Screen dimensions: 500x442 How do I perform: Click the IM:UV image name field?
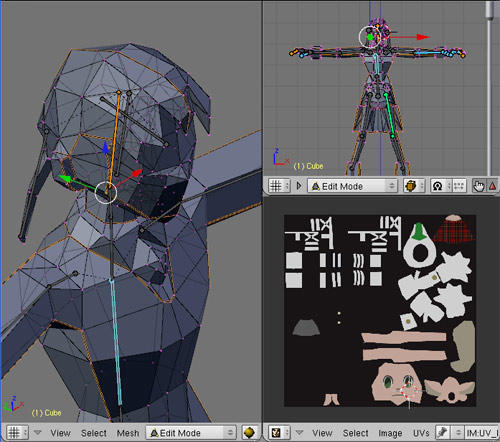(x=482, y=433)
